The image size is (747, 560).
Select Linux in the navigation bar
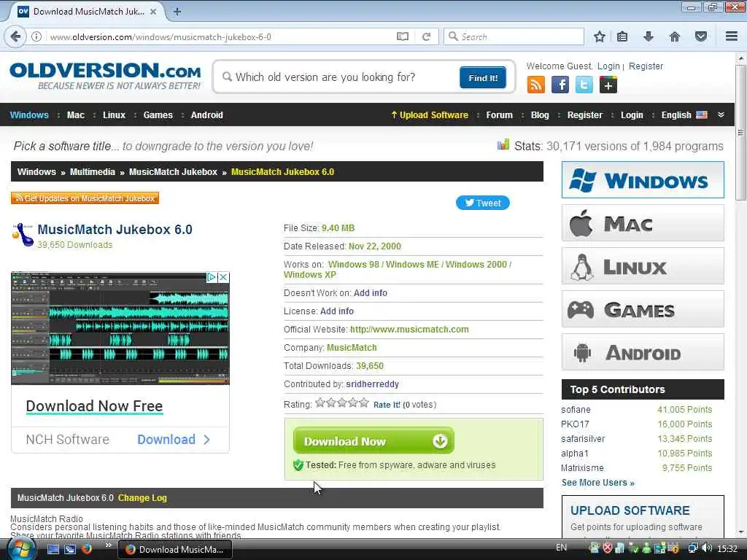click(115, 114)
